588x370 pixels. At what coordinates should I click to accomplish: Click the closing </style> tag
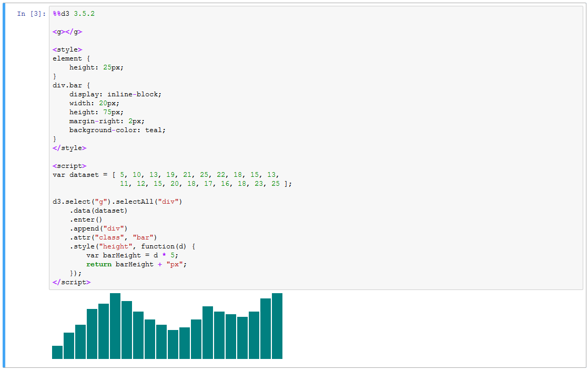pyautogui.click(x=69, y=148)
